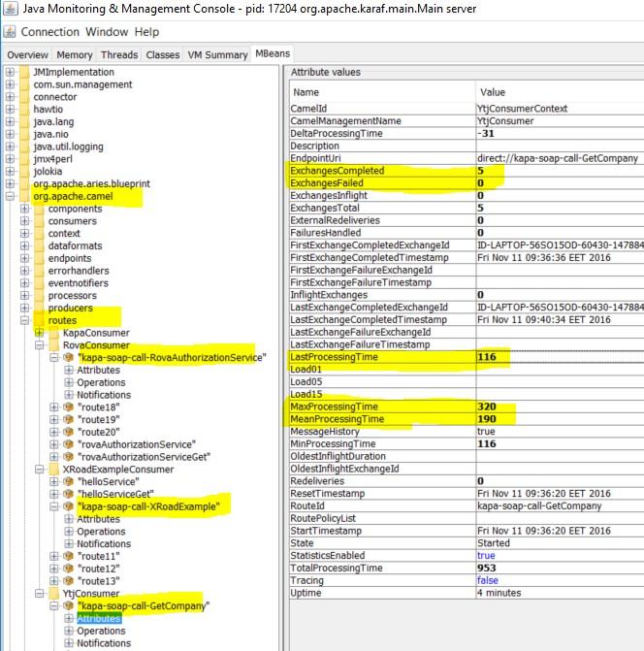This screenshot has height=651, width=644.
Task: Click the Name column header
Action: (x=382, y=92)
